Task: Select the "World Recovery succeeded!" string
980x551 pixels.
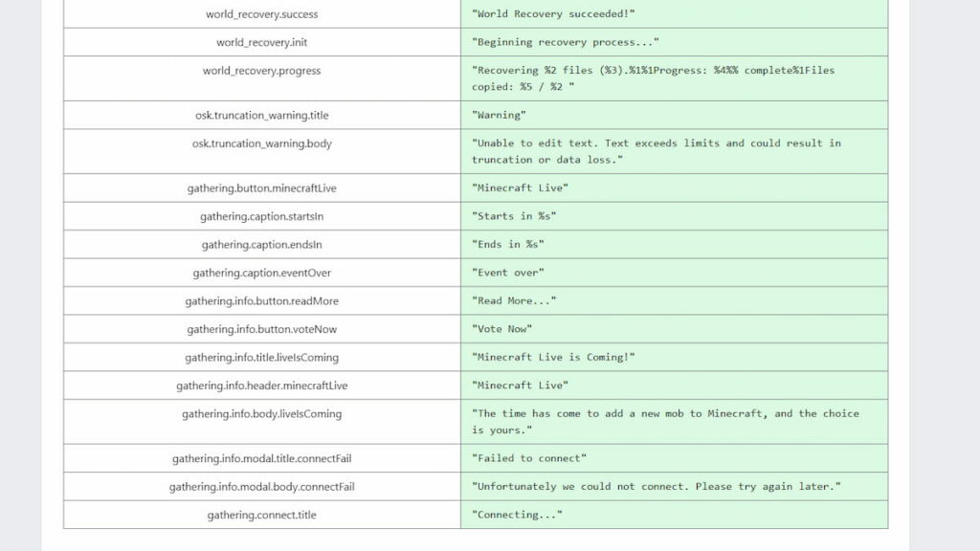Action: [553, 13]
